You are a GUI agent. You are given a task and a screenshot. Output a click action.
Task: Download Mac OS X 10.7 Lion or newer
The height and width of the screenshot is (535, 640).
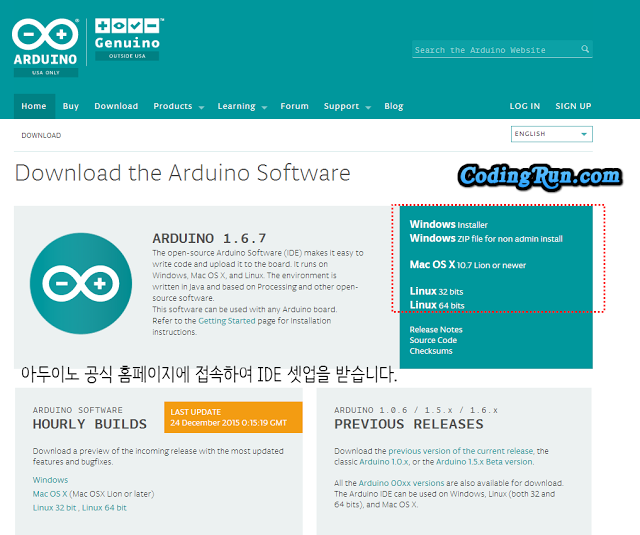(x=468, y=265)
